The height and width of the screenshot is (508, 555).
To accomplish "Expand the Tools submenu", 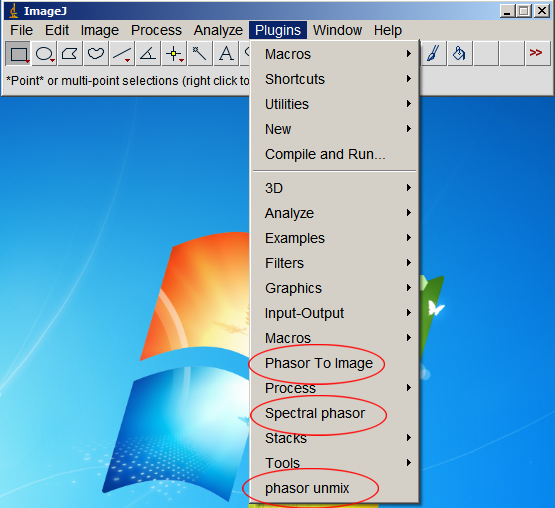I will [x=334, y=463].
